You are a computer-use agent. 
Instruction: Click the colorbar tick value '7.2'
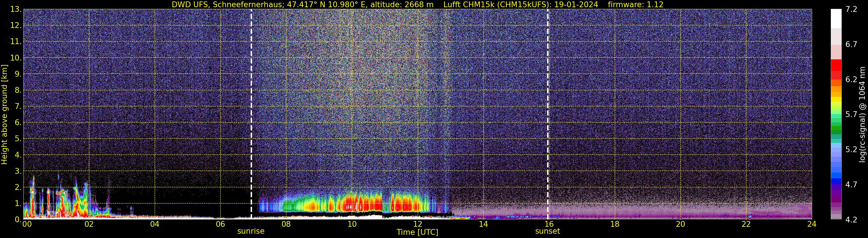[x=851, y=10]
